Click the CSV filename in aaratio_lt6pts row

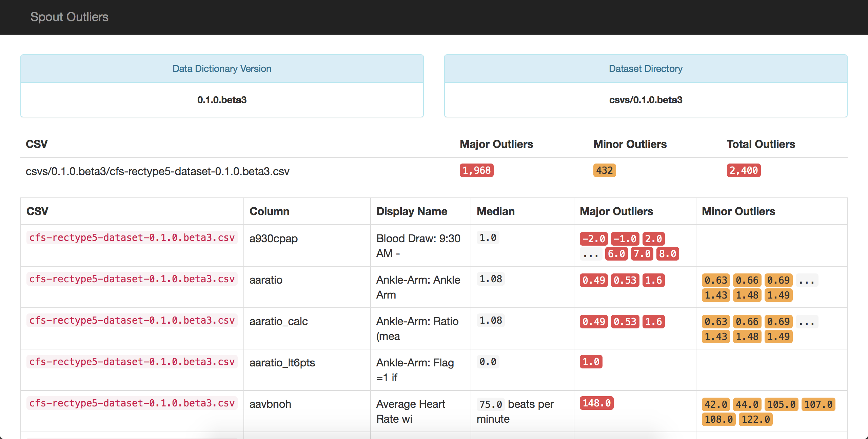132,362
